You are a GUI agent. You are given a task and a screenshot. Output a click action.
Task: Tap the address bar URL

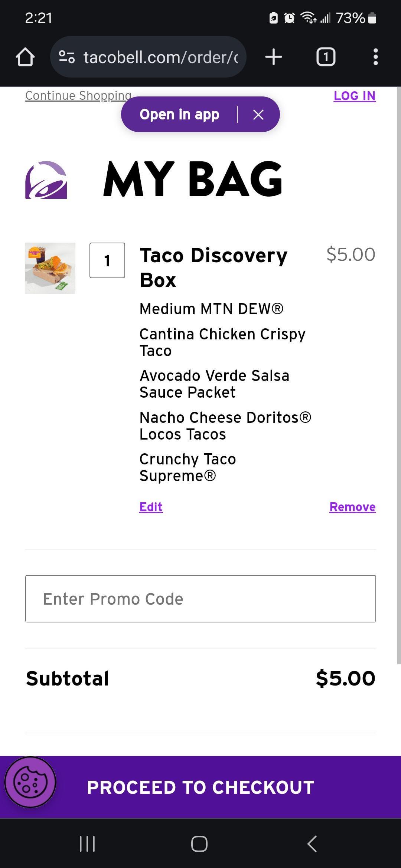click(160, 57)
